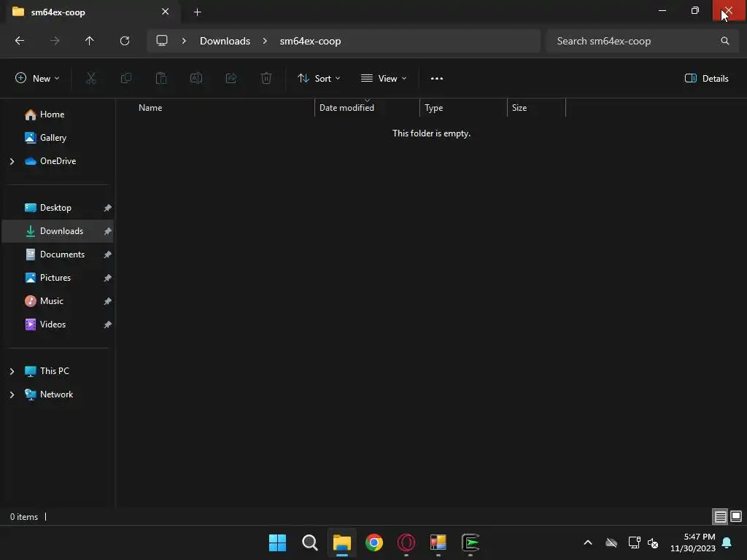
Task: Open Google Chrome from taskbar
Action: click(x=374, y=542)
